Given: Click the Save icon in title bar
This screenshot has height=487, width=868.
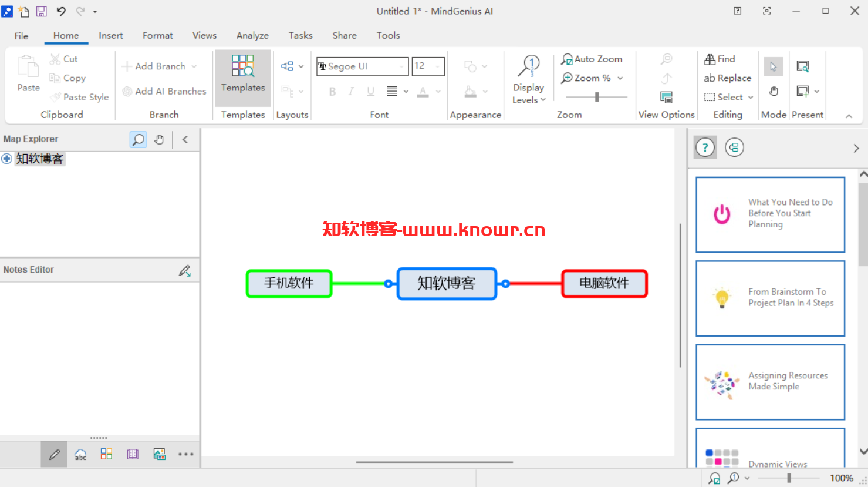Looking at the screenshot, I should [x=42, y=11].
